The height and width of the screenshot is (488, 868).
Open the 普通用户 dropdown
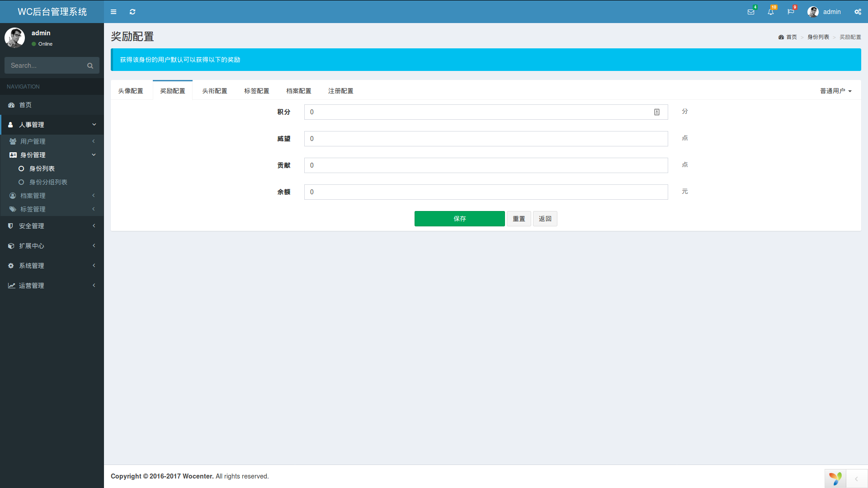(835, 91)
